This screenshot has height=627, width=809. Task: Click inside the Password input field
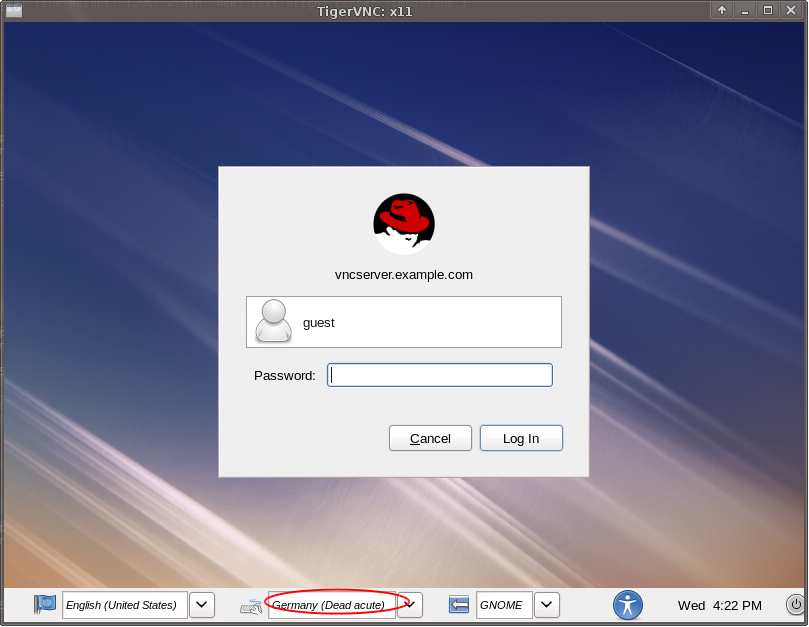439,374
